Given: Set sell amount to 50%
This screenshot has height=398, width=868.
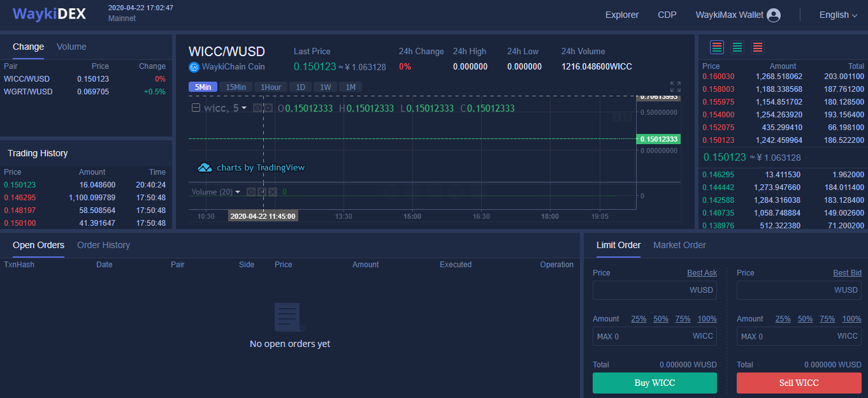Looking at the screenshot, I should 806,319.
